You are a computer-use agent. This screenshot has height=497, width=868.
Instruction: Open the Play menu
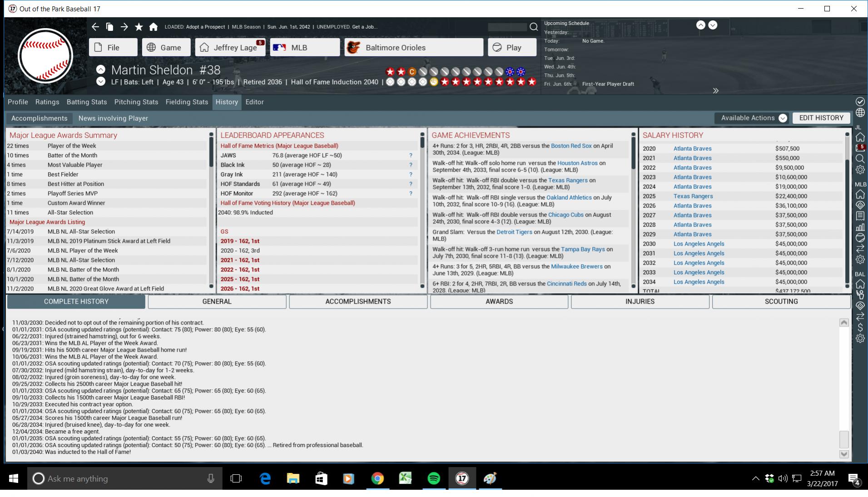[x=512, y=47]
